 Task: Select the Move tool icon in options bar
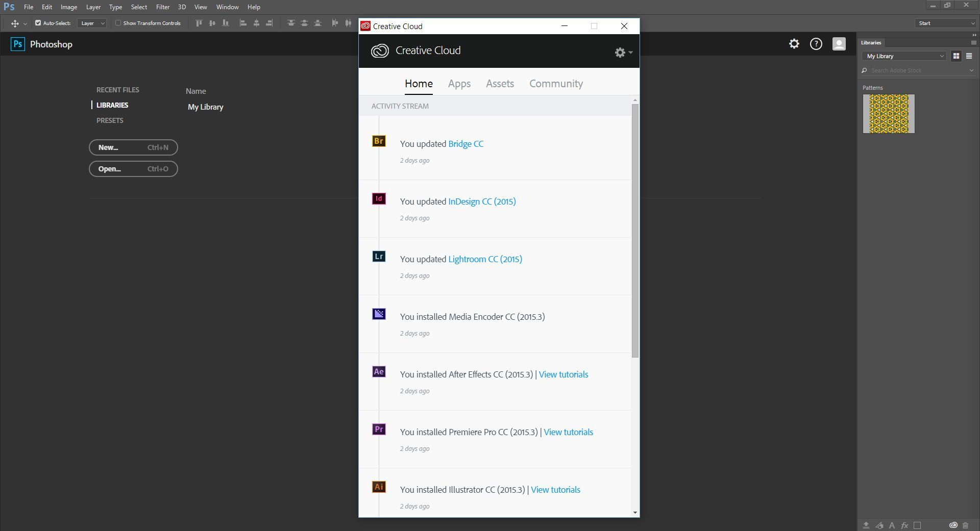tap(15, 23)
